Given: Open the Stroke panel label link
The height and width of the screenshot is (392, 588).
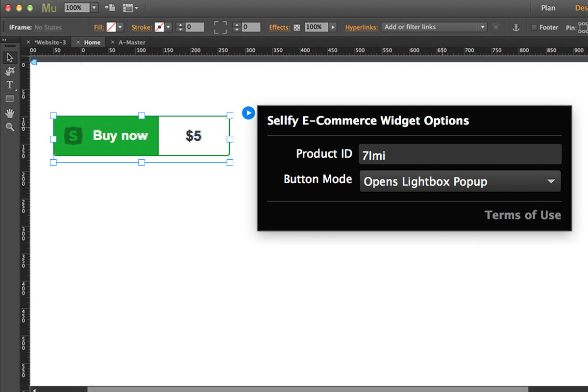Looking at the screenshot, I should tap(142, 27).
